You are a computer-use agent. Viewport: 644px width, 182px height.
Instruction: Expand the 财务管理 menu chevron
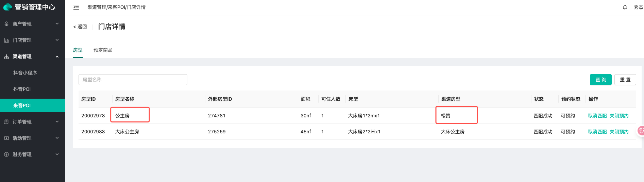point(57,154)
